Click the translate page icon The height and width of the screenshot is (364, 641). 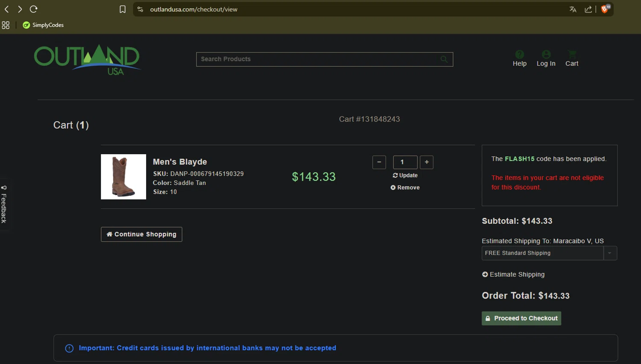click(x=573, y=9)
